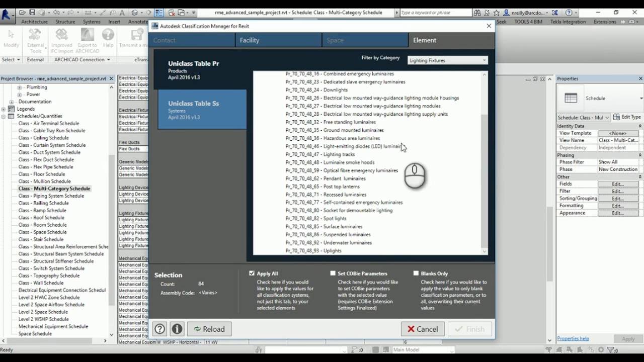Open the Systems ribbon tab
This screenshot has height=362, width=644.
92,22
